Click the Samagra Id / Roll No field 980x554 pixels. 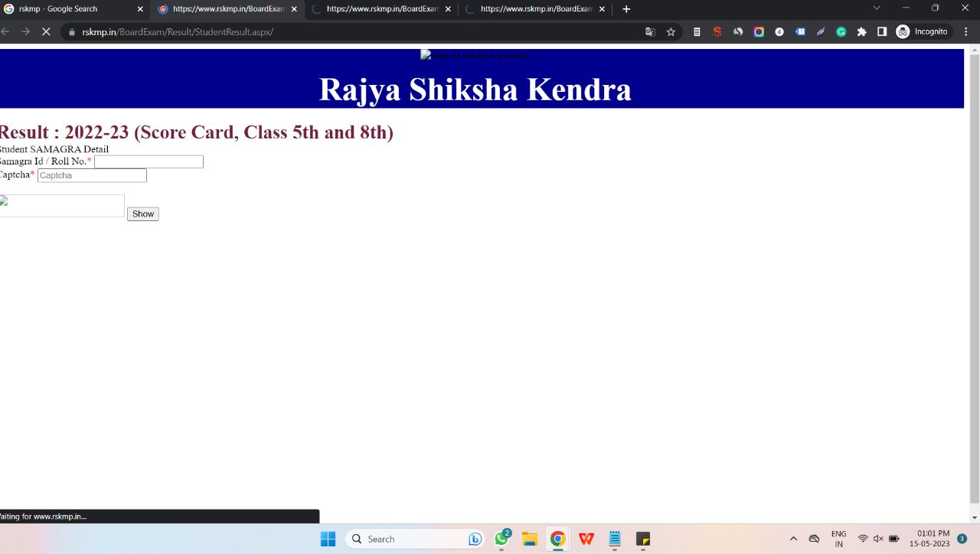coord(149,161)
